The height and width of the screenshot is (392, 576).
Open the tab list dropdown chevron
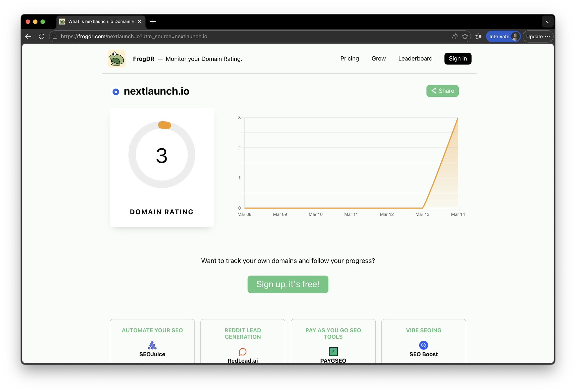pos(548,22)
